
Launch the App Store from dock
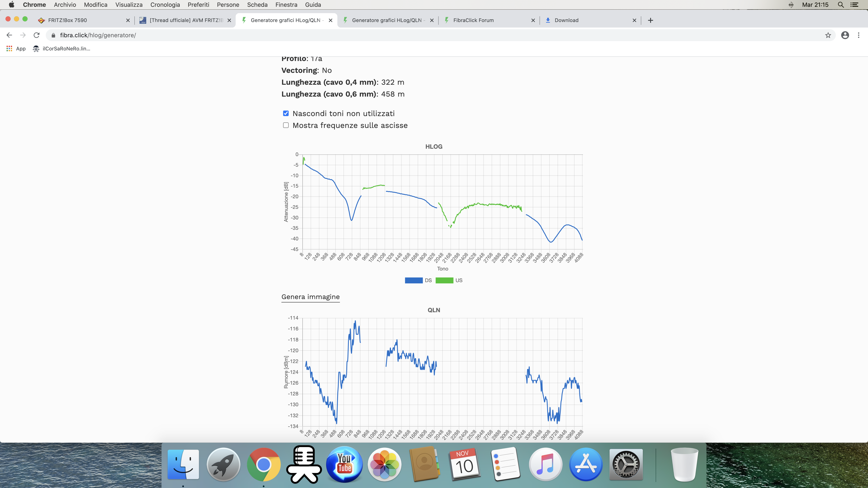pyautogui.click(x=586, y=464)
